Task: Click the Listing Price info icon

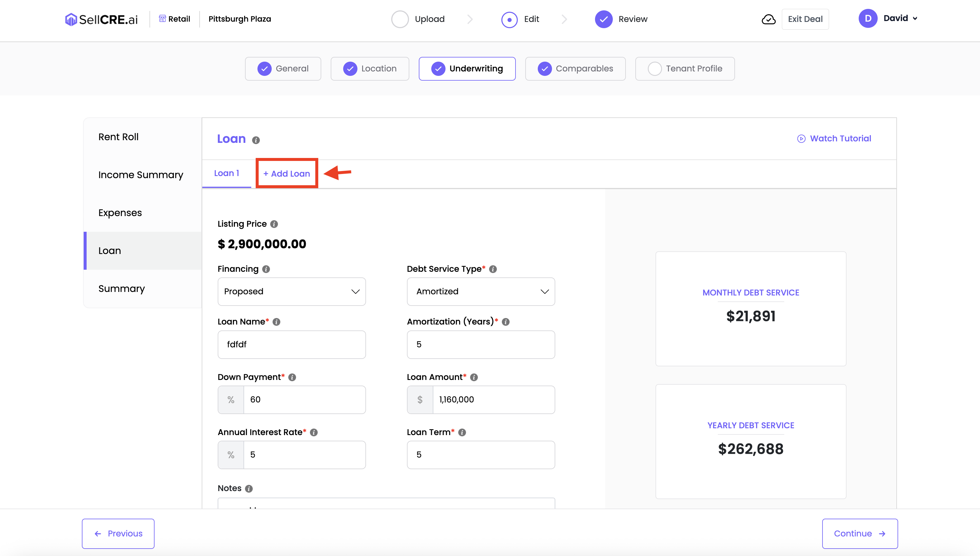Action: pyautogui.click(x=274, y=224)
